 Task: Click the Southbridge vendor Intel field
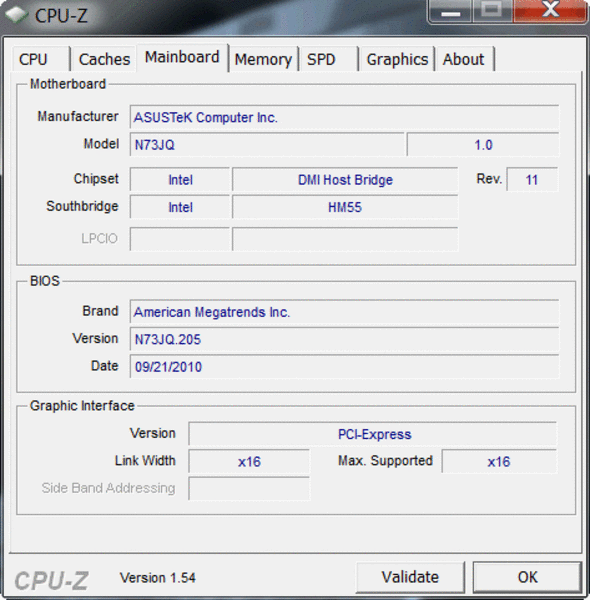coord(180,207)
